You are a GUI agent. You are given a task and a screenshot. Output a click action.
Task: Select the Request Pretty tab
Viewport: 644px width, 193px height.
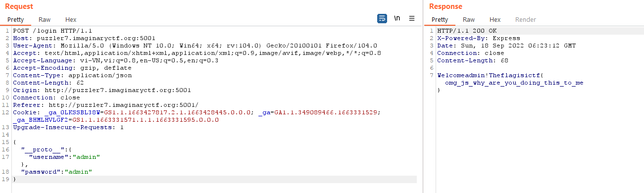point(15,20)
